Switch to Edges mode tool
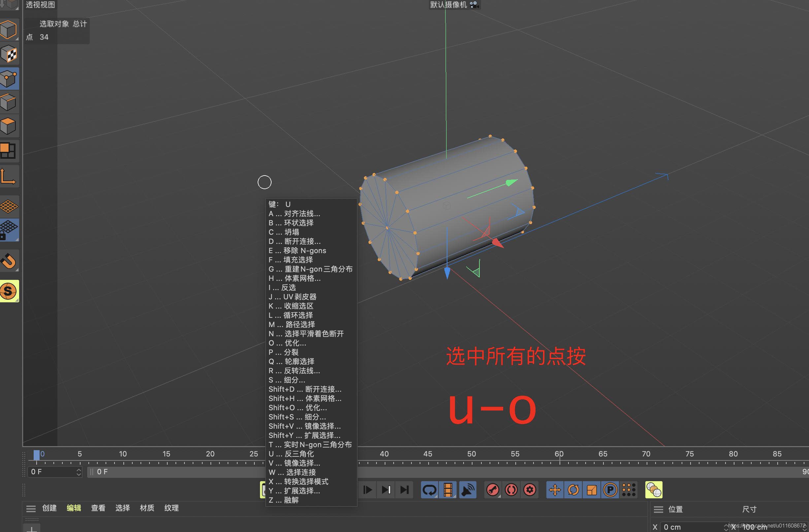This screenshot has height=532, width=809. pyautogui.click(x=9, y=102)
